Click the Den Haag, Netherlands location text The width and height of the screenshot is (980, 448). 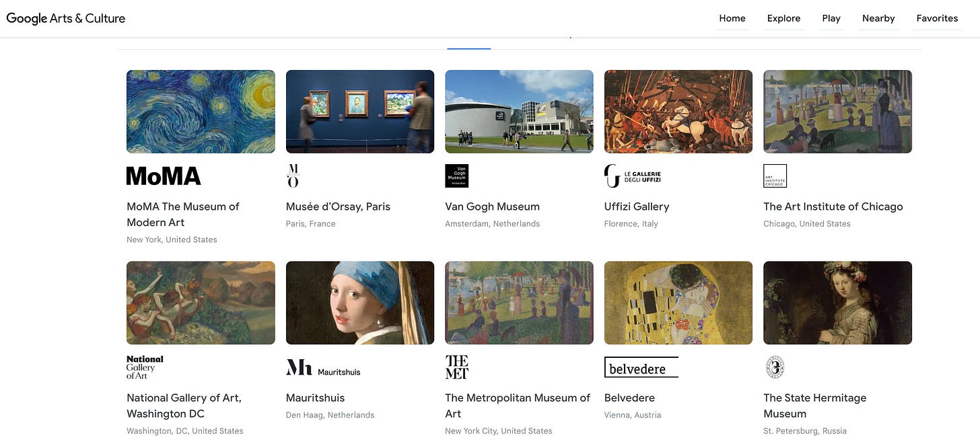(330, 414)
